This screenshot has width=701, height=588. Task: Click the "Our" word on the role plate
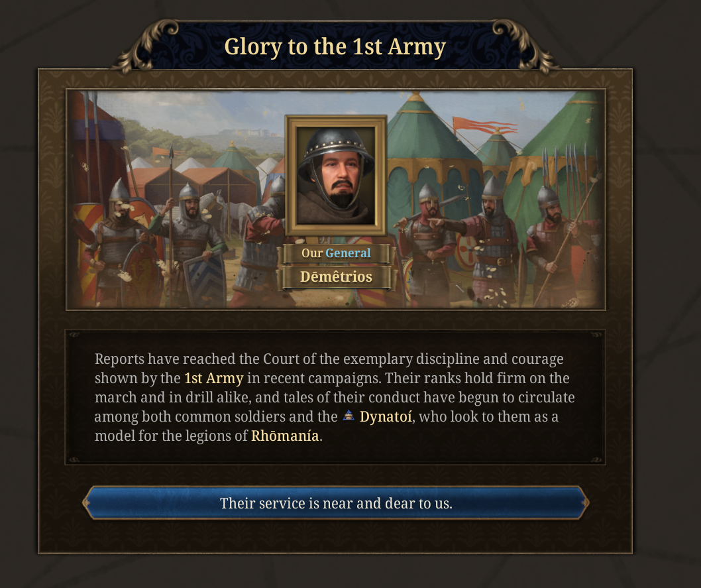click(x=312, y=253)
